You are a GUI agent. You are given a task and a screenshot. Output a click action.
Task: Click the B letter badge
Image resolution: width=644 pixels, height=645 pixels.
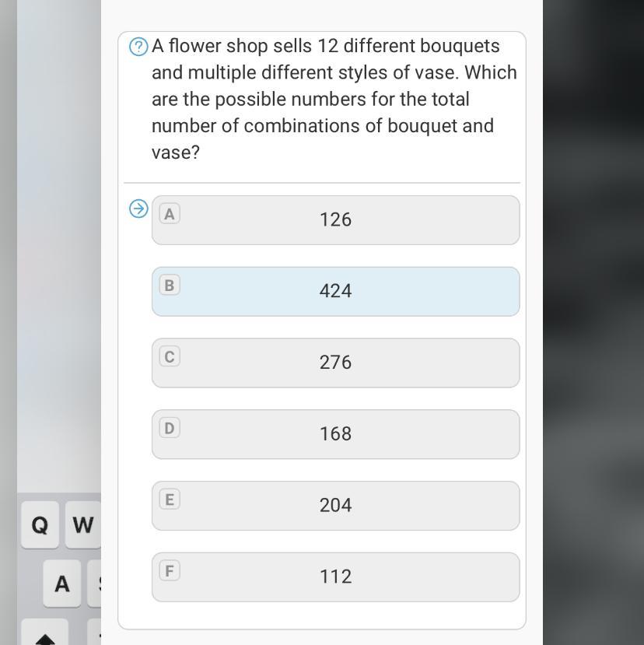pyautogui.click(x=169, y=286)
